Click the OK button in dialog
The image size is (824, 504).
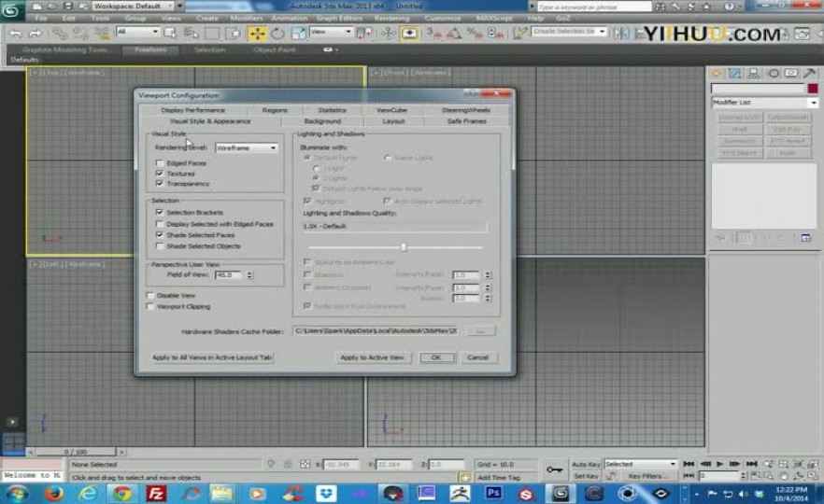(x=436, y=357)
